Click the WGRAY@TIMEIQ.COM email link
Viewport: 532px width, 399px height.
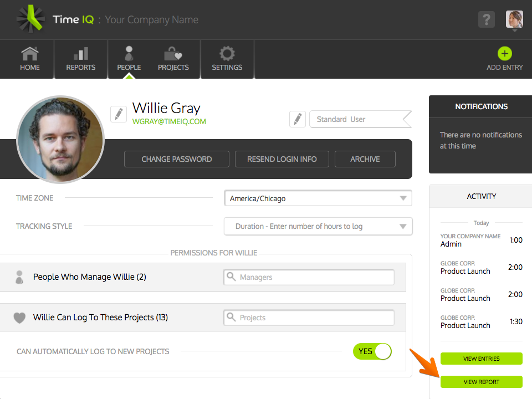coord(169,121)
